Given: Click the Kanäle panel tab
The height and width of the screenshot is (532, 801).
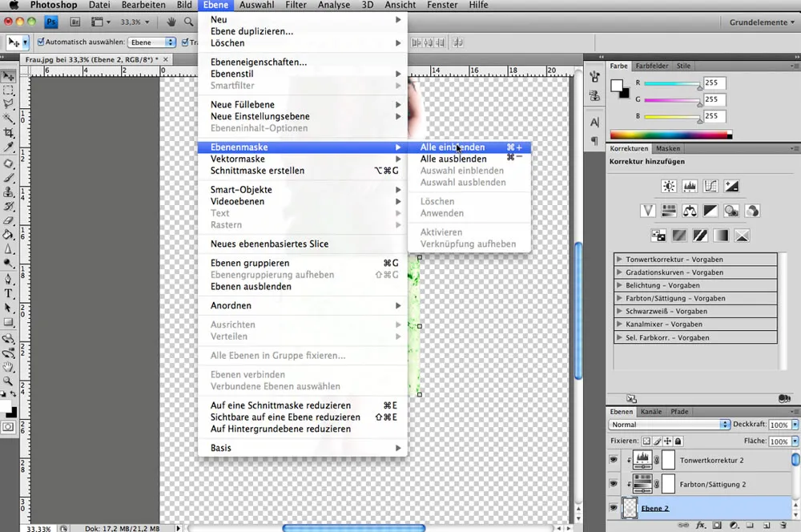Looking at the screenshot, I should [650, 411].
